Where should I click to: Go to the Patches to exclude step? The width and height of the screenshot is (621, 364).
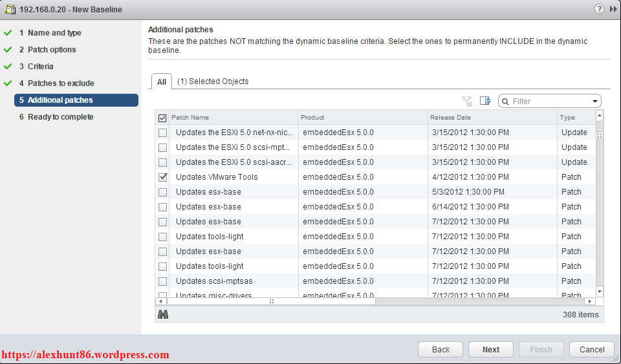pos(61,83)
